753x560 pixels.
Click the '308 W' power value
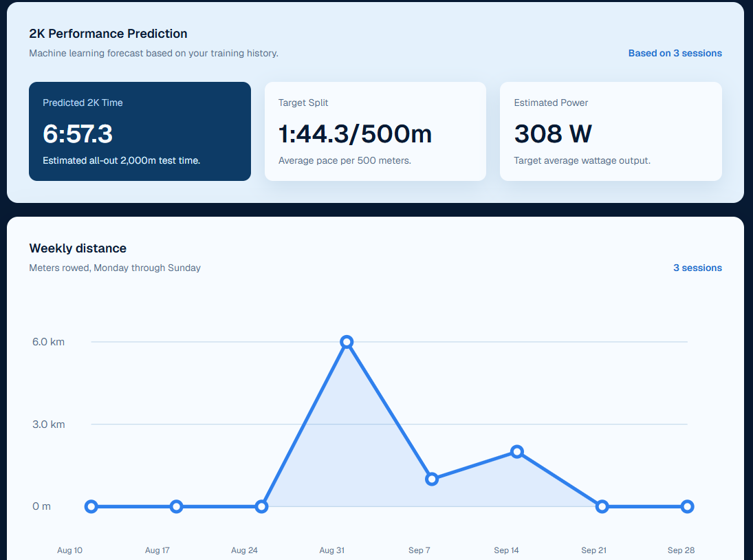click(553, 133)
